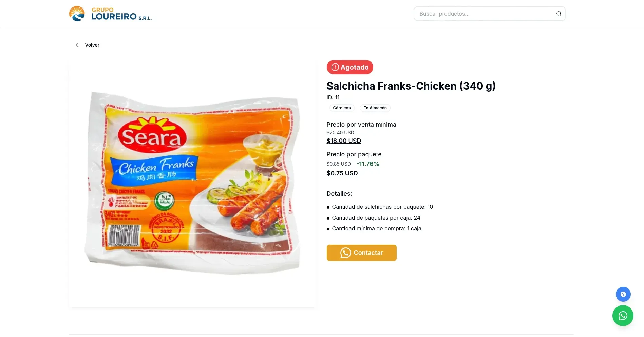Click the search magnifier icon
644x337 pixels.
click(x=558, y=14)
